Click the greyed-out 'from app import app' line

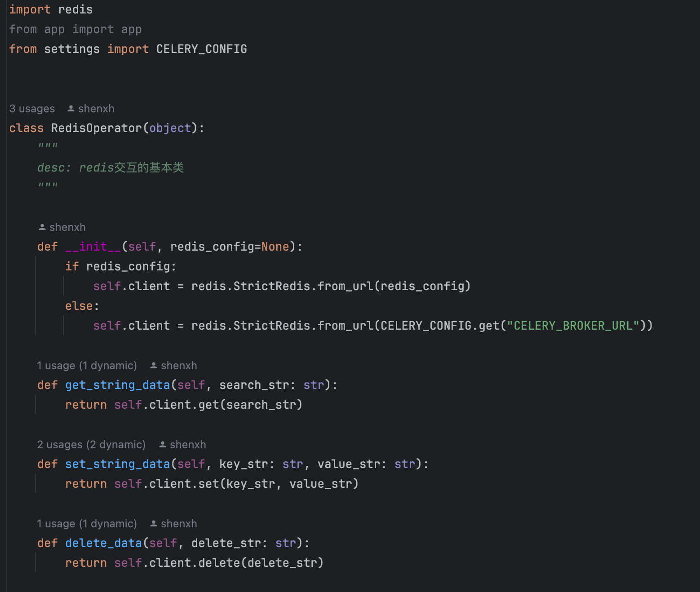pyautogui.click(x=75, y=30)
